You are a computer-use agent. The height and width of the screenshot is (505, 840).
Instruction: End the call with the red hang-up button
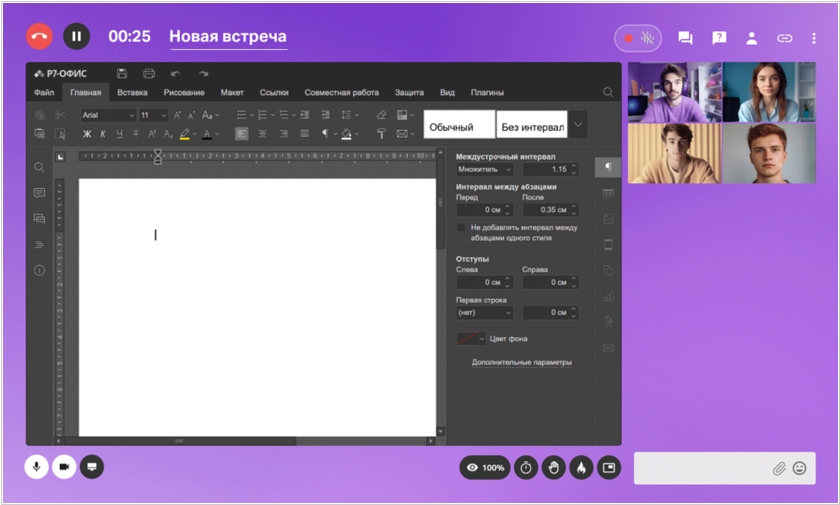(39, 37)
